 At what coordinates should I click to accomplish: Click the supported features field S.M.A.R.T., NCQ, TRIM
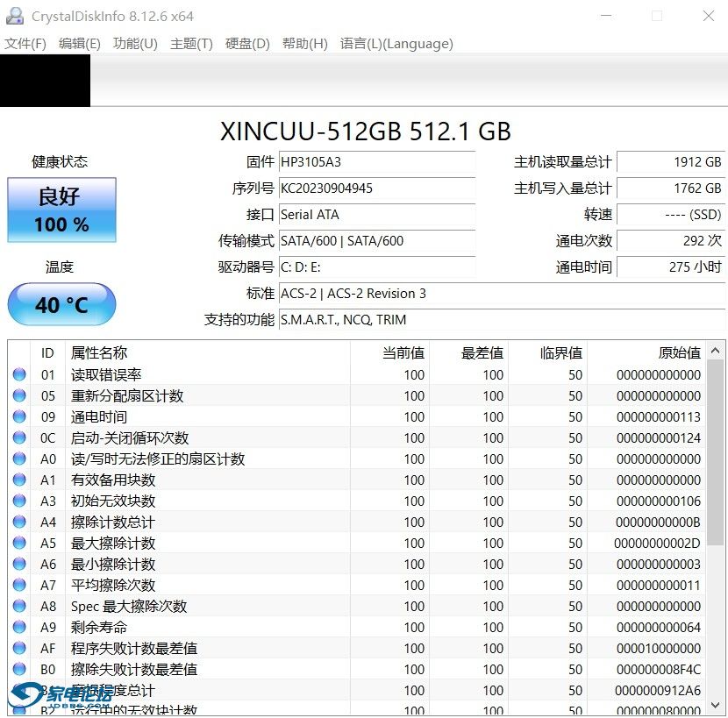[502, 320]
